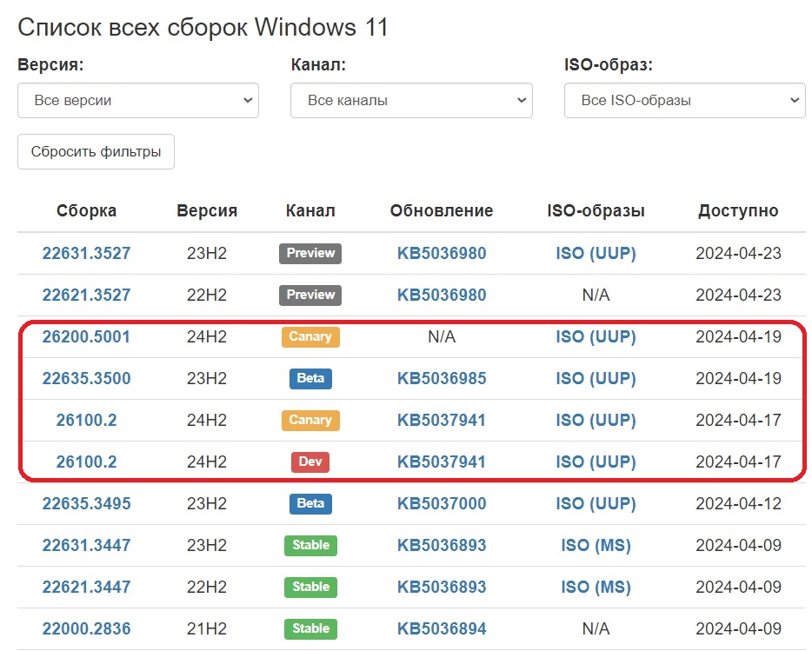The height and width of the screenshot is (651, 812).
Task: Open KB5036980 link for build 22631.3527
Action: point(442,253)
